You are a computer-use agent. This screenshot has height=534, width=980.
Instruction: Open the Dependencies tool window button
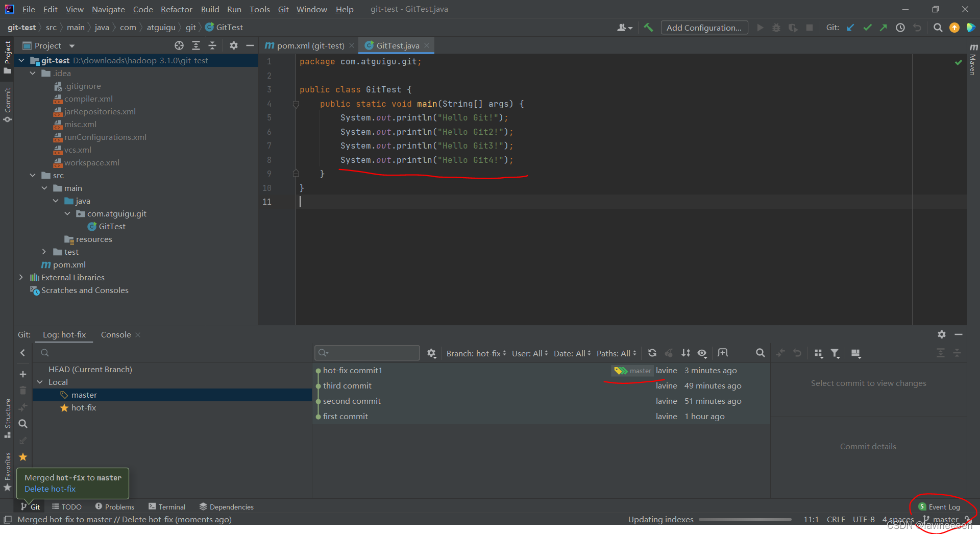coord(227,507)
